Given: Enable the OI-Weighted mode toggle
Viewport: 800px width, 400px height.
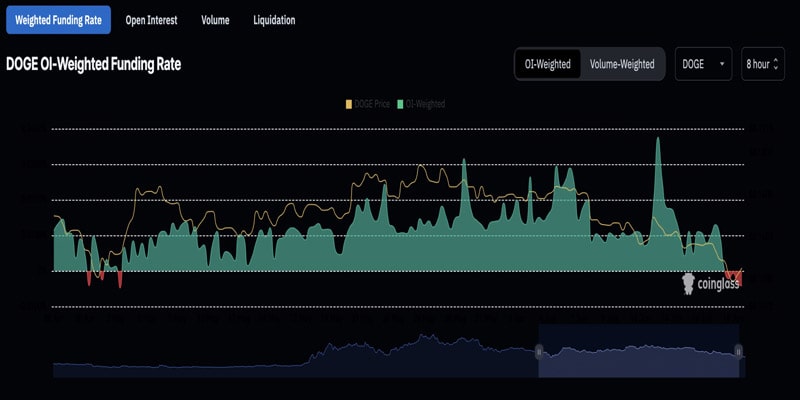Looking at the screenshot, I should [x=548, y=64].
